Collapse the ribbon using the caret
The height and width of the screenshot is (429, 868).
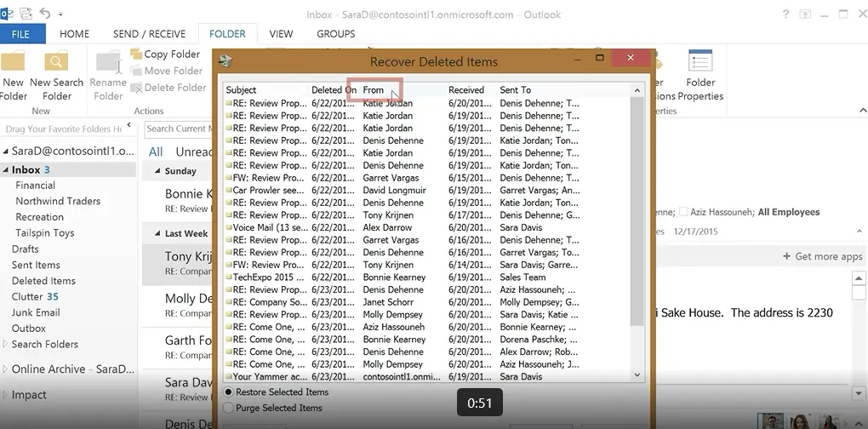862,111
